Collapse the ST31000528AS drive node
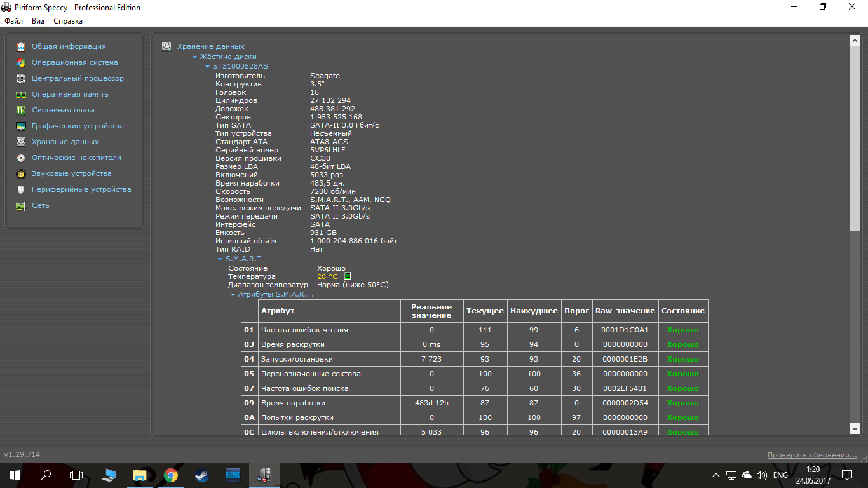Viewport: 868px width, 488px height. click(x=207, y=66)
